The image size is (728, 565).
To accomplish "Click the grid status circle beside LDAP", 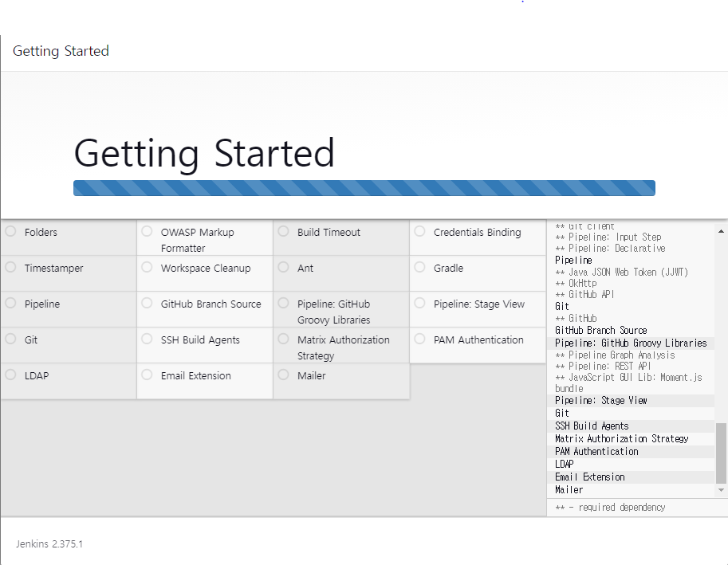I will 10,375.
